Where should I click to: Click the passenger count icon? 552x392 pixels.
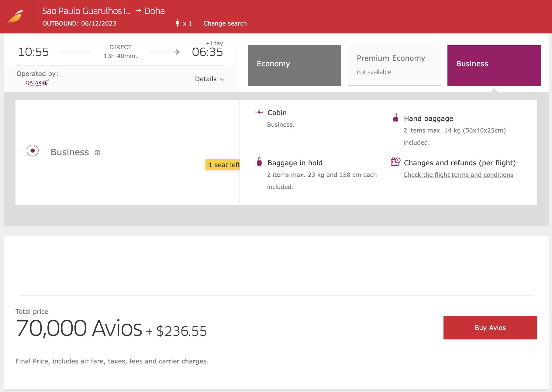coord(178,23)
